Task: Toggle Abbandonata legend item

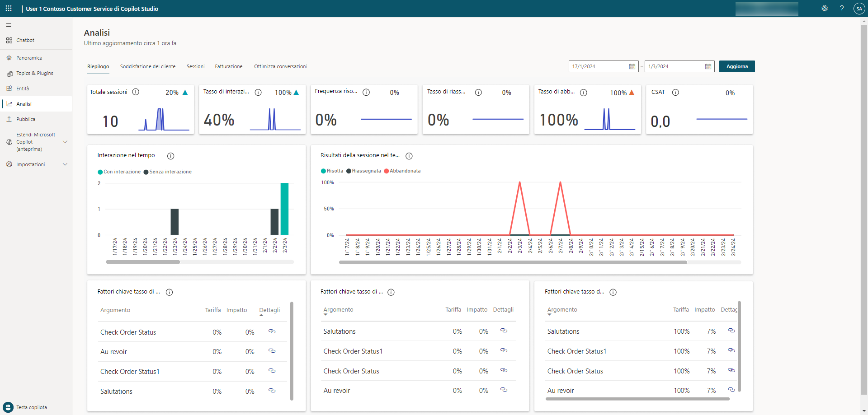Action: click(402, 171)
